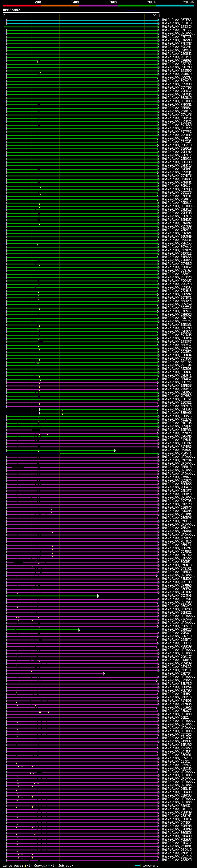Viewport: 197px width, 868px height.
Task: Click the green ~80% identity legend bar
Action: [137, 6]
